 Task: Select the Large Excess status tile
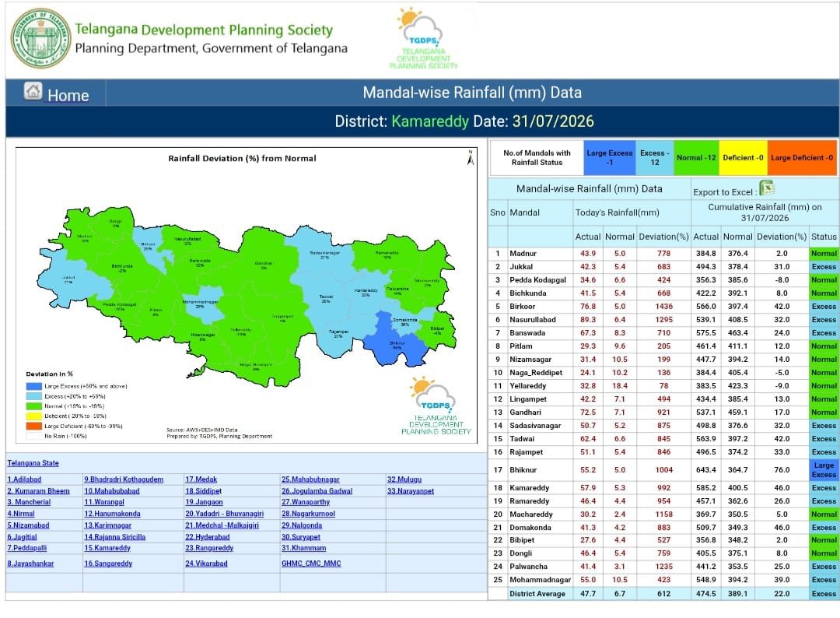pyautogui.click(x=609, y=157)
